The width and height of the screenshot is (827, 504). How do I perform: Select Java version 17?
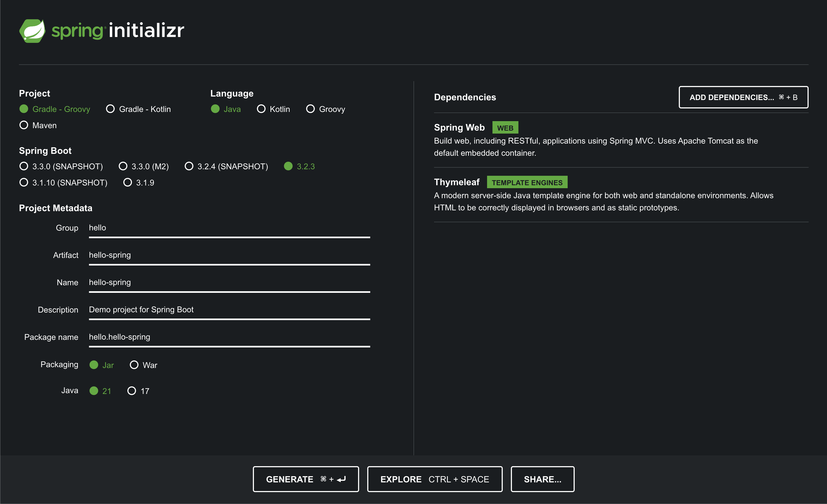[x=132, y=391]
